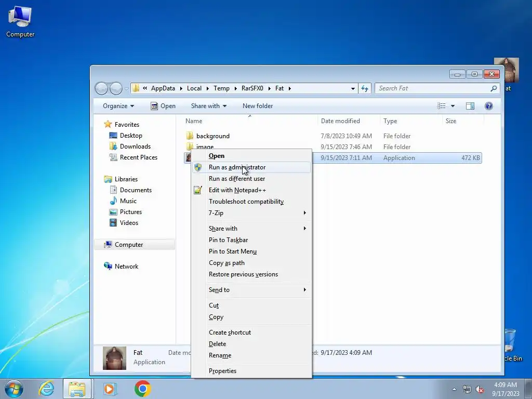Image resolution: width=532 pixels, height=399 pixels.
Task: Select Run as administrator
Action: pyautogui.click(x=251, y=167)
